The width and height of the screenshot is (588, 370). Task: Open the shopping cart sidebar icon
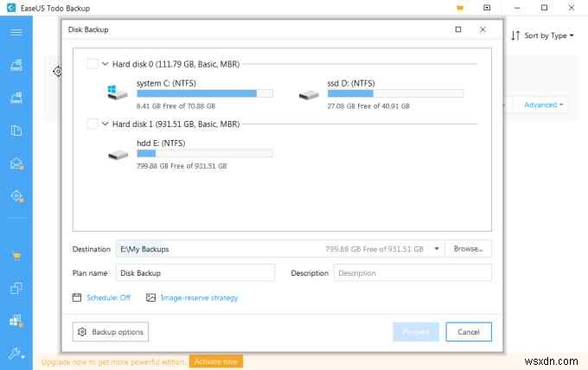point(16,256)
